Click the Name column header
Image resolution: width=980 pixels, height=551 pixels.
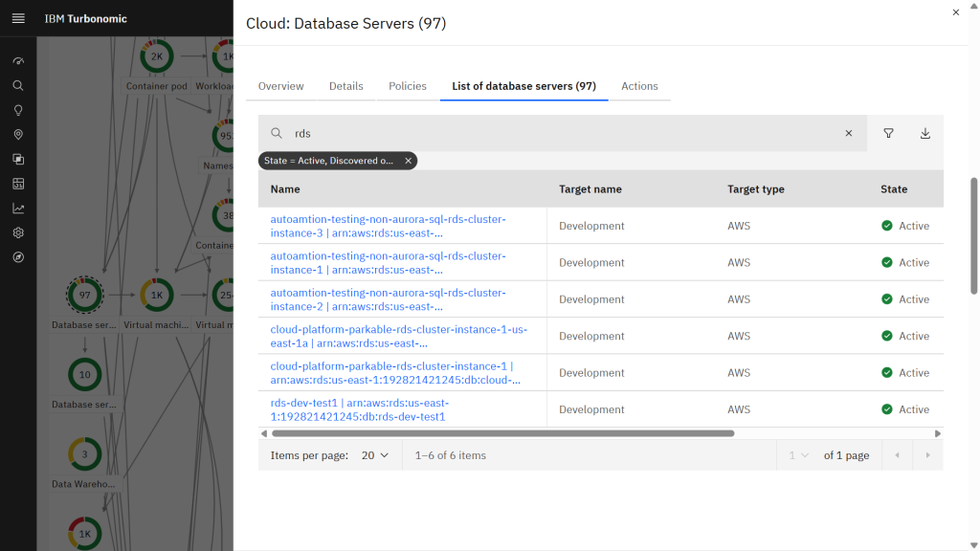pyautogui.click(x=285, y=189)
